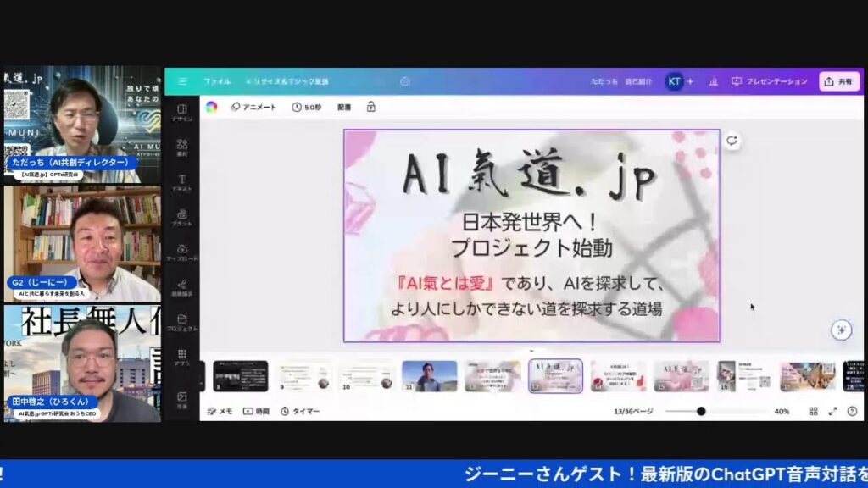Open the hamburger main menu

tap(182, 81)
